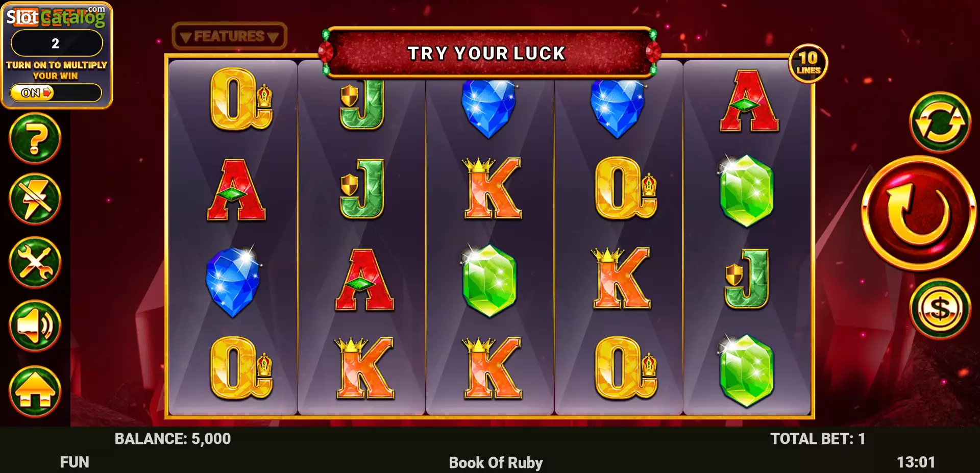Click the Total Bet display

(817, 439)
